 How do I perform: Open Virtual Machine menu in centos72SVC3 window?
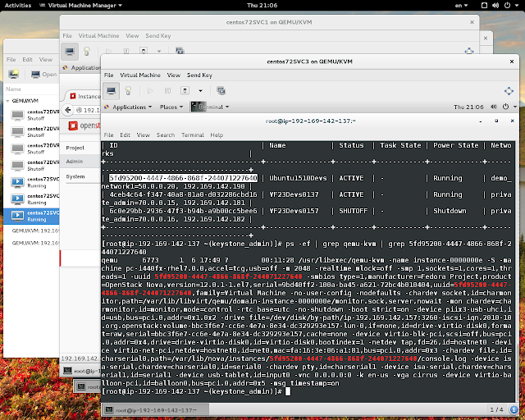click(x=140, y=75)
